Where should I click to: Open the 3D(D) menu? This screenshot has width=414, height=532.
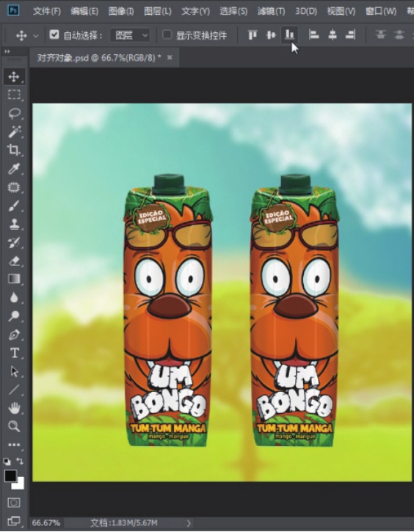point(306,11)
